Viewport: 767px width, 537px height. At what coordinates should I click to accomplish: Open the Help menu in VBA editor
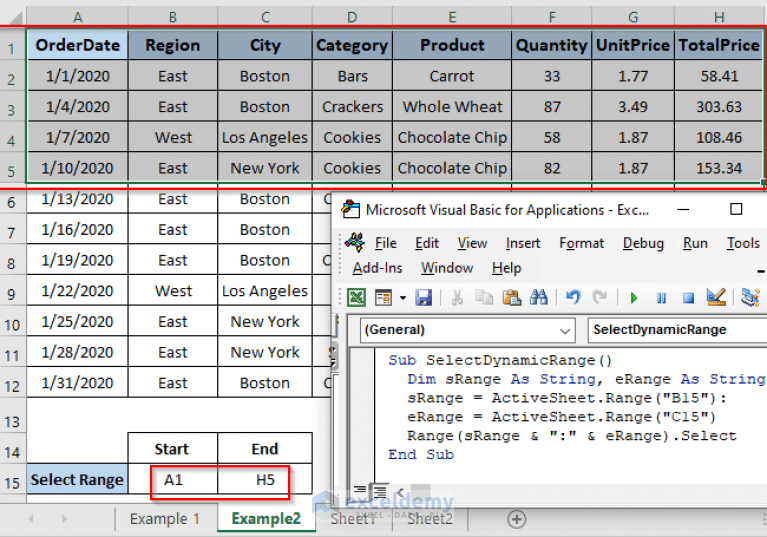click(506, 268)
